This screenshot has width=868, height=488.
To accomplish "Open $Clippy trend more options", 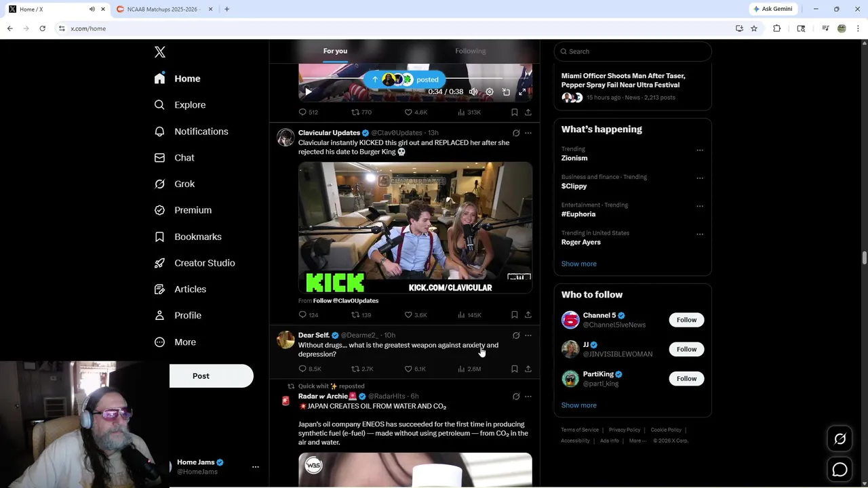I will pos(700,178).
